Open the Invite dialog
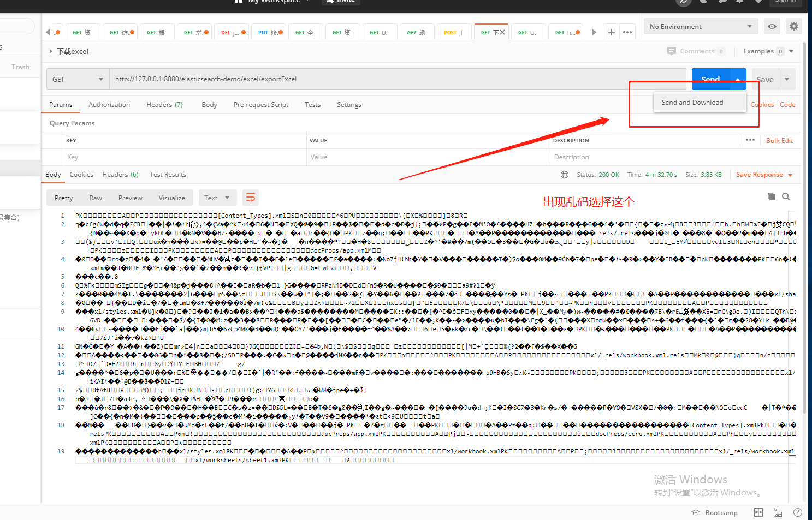812x520 pixels. 341,2
